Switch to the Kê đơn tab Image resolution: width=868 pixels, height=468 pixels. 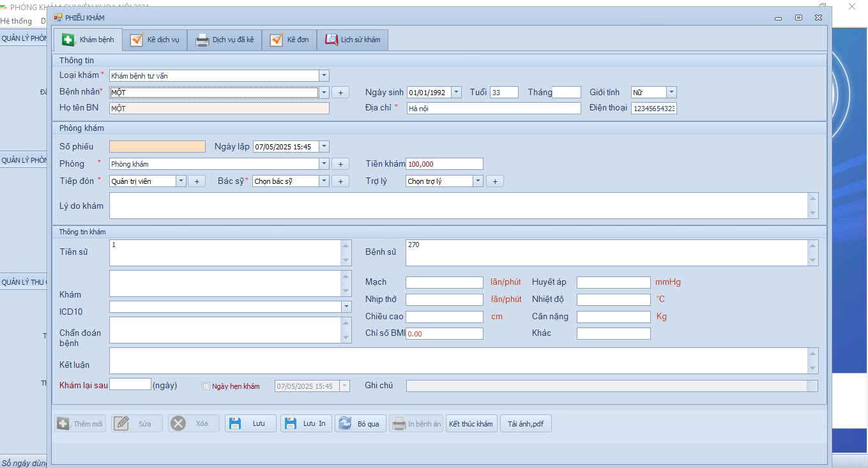(x=290, y=40)
